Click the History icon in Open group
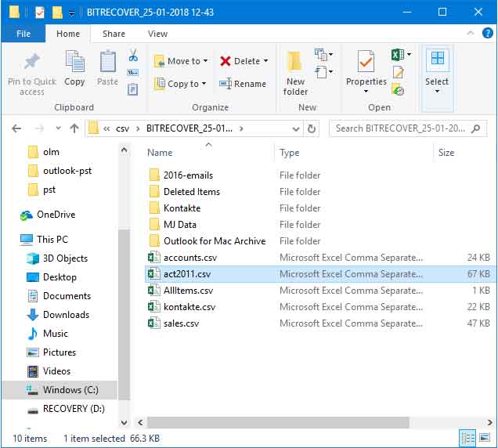Screen dimensions: 498x448 tap(398, 89)
